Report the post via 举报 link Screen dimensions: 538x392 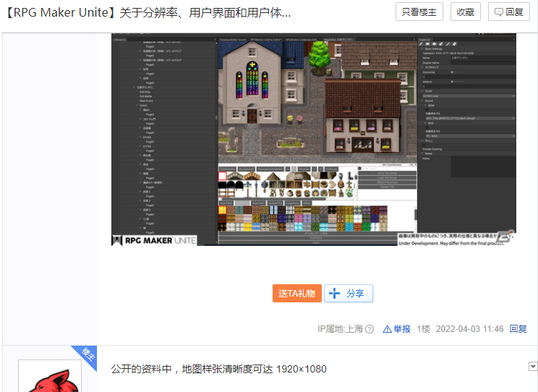(396, 329)
